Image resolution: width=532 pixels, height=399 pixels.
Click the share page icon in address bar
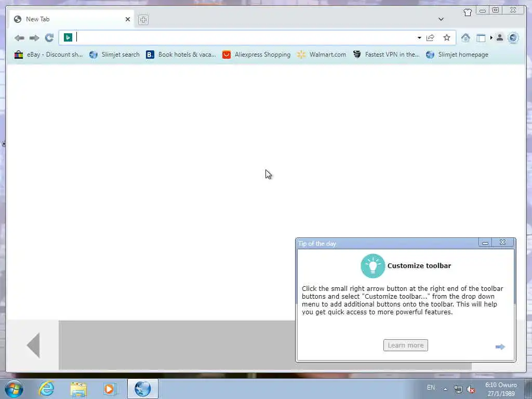(x=430, y=37)
